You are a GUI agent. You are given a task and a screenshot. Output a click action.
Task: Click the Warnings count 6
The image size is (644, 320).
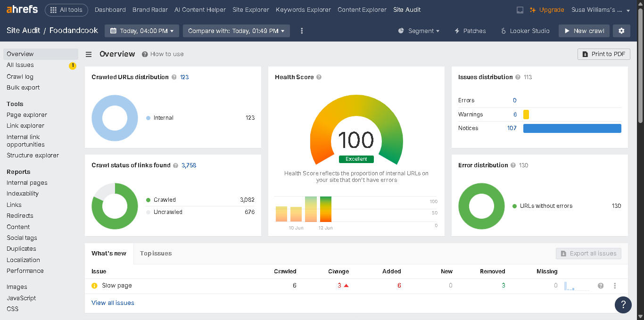515,115
